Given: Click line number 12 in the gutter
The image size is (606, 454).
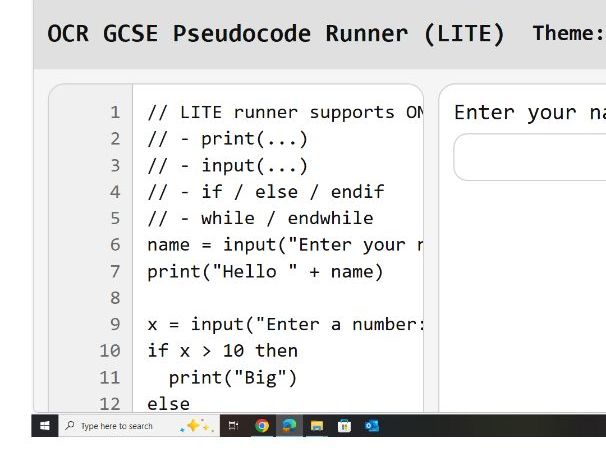Looking at the screenshot, I should (x=110, y=404).
